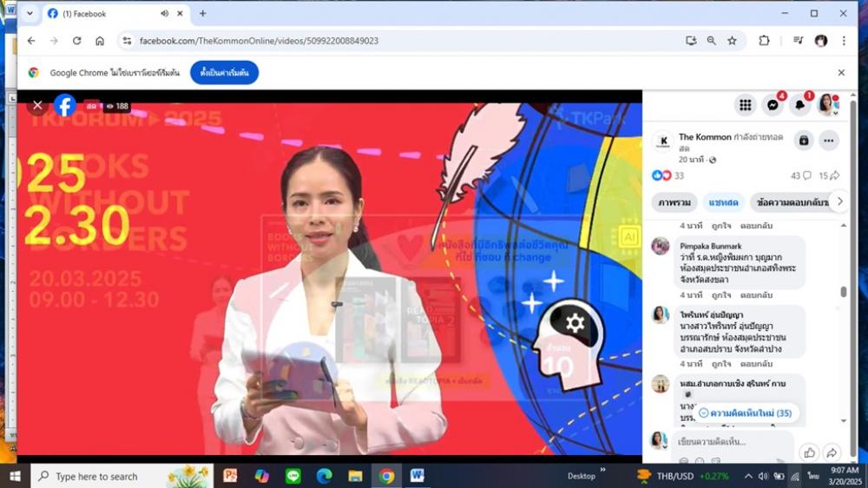This screenshot has height=488, width=868.
Task: Close the video viewer with X
Action: pos(37,106)
